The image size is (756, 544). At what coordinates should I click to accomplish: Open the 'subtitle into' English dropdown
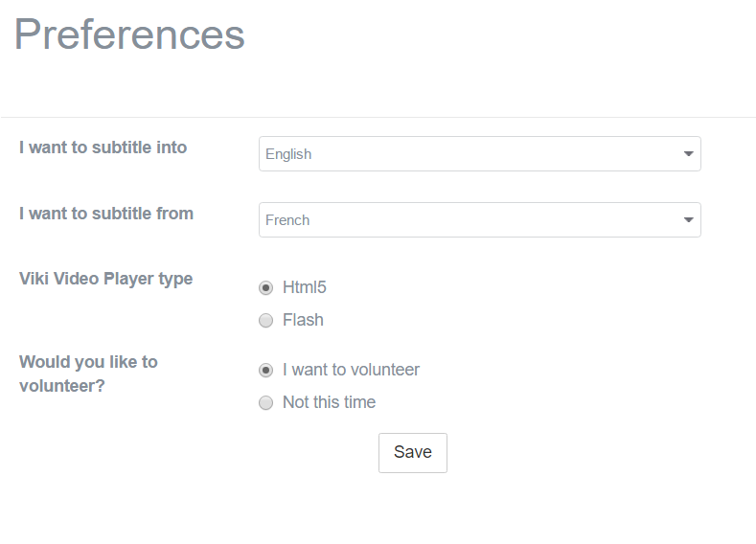pos(480,153)
